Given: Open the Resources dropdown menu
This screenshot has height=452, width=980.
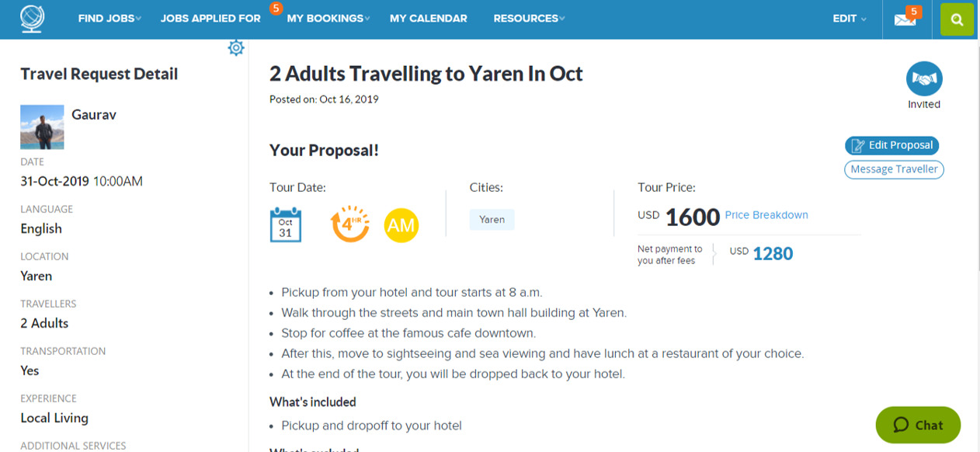Looking at the screenshot, I should 529,19.
